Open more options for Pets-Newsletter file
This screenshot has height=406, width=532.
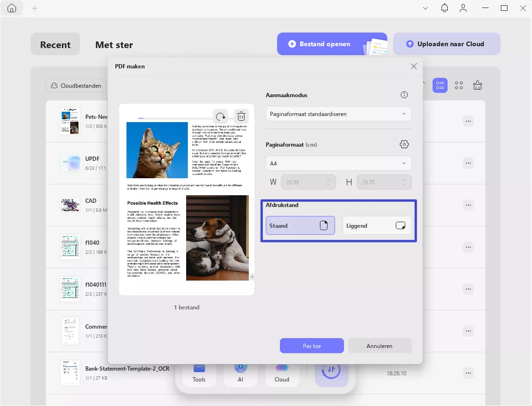(468, 121)
